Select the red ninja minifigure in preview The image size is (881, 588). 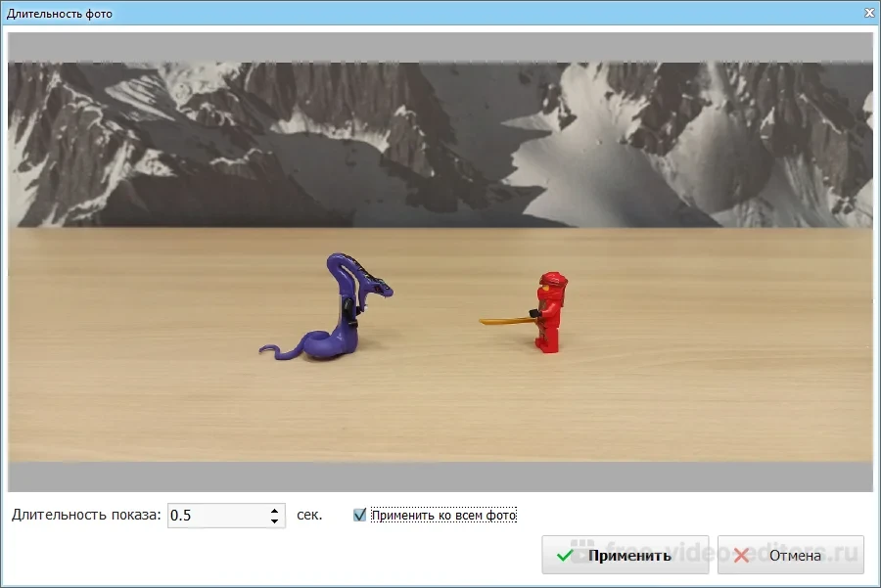pos(549,311)
